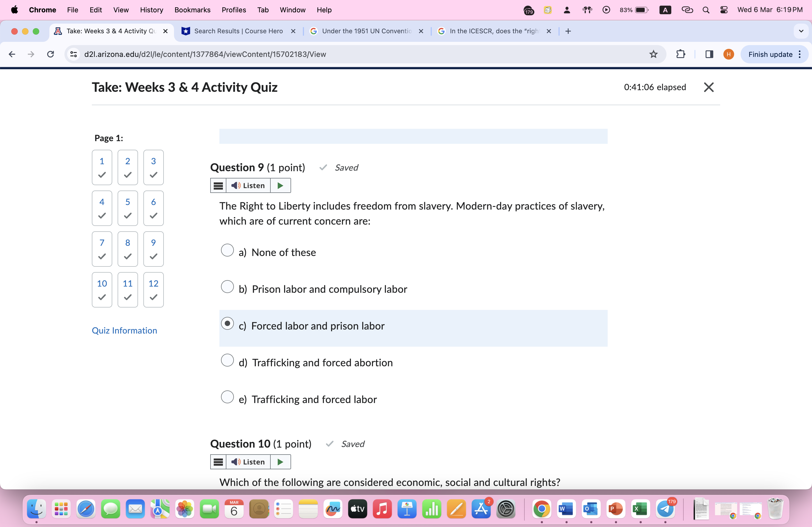Open the Quiz Information link
This screenshot has width=812, height=527.
pos(124,330)
